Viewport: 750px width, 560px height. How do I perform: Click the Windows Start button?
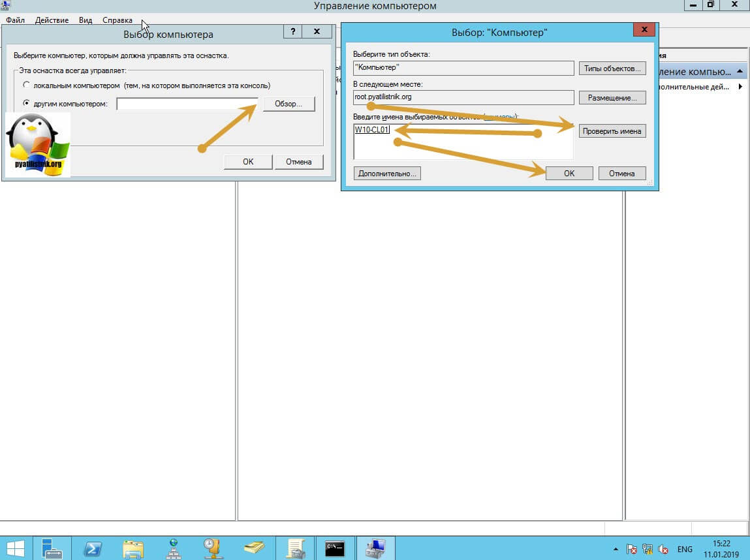[16, 548]
